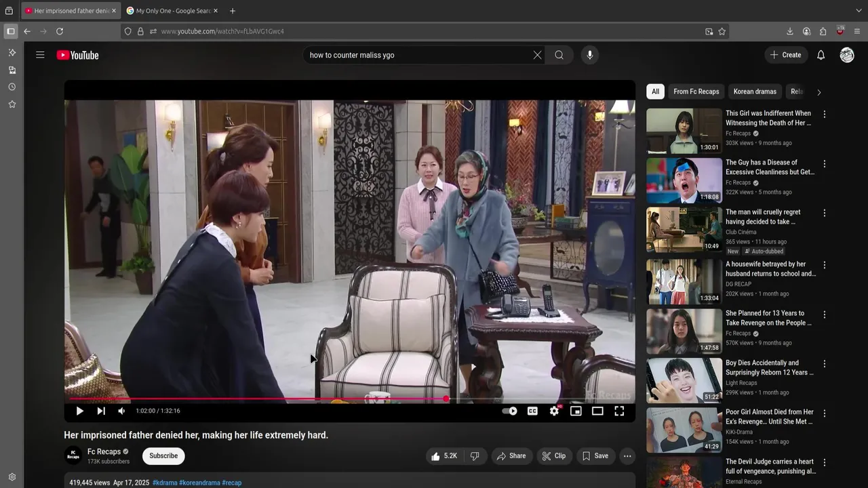Open options for She Planned for 13 Years

click(825, 314)
